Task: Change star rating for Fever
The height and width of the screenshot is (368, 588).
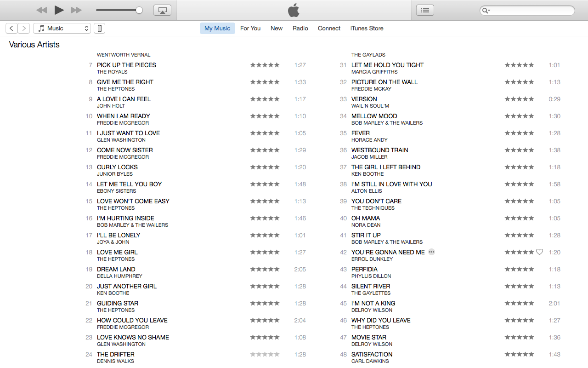Action: [x=519, y=133]
